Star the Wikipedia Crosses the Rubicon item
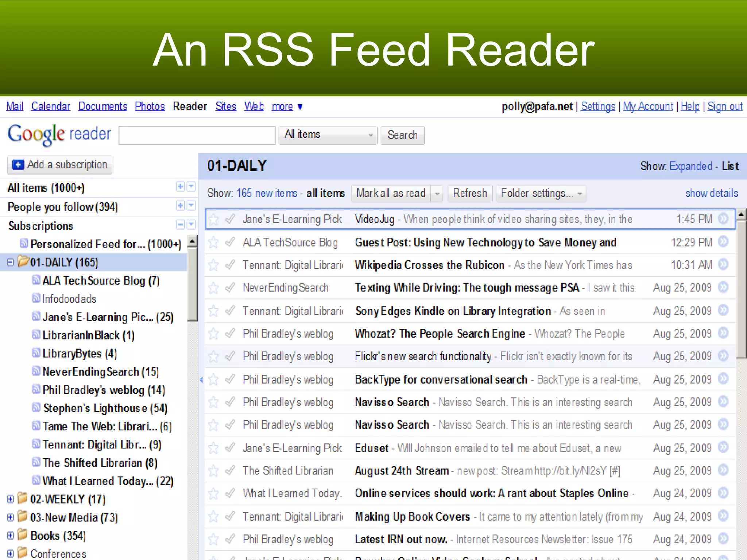 tap(213, 265)
